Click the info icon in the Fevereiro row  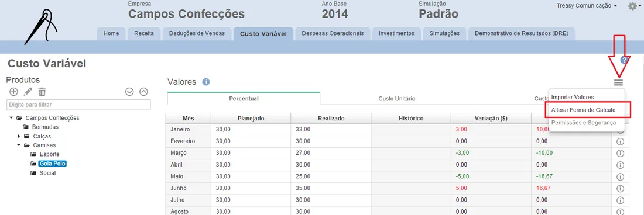click(620, 141)
